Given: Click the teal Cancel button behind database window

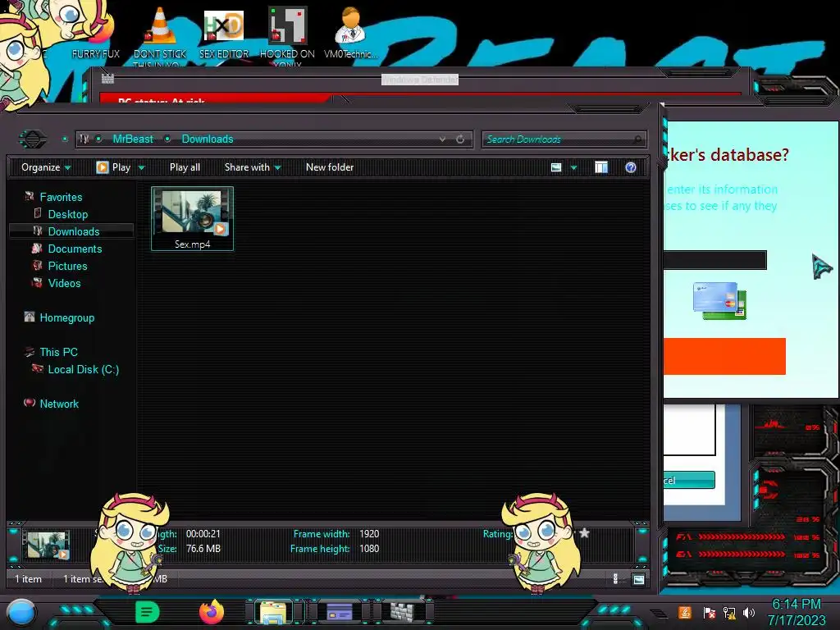Looking at the screenshot, I should 689,480.
